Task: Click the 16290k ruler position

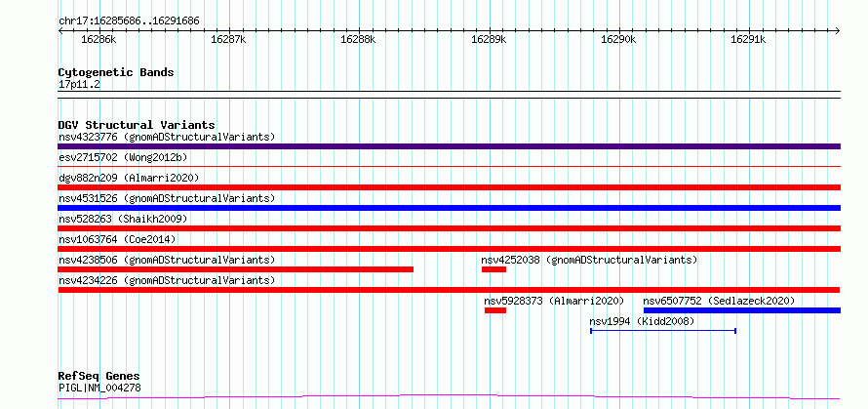Action: point(618,39)
